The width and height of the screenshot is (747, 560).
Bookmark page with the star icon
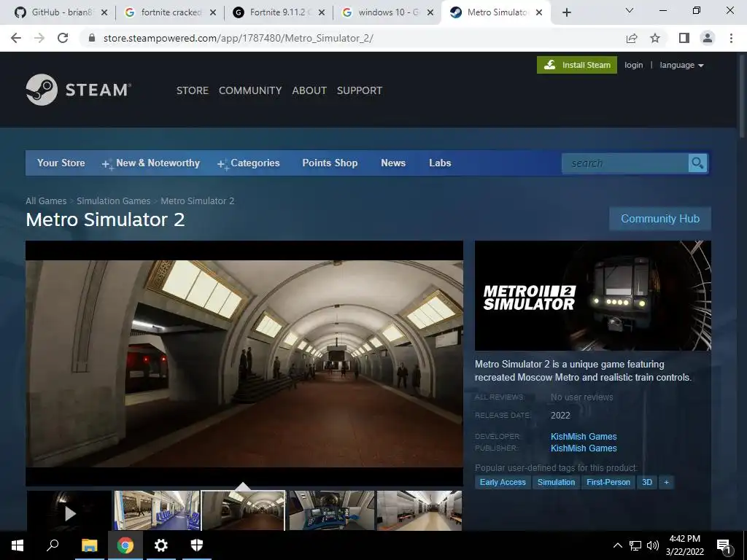655,38
